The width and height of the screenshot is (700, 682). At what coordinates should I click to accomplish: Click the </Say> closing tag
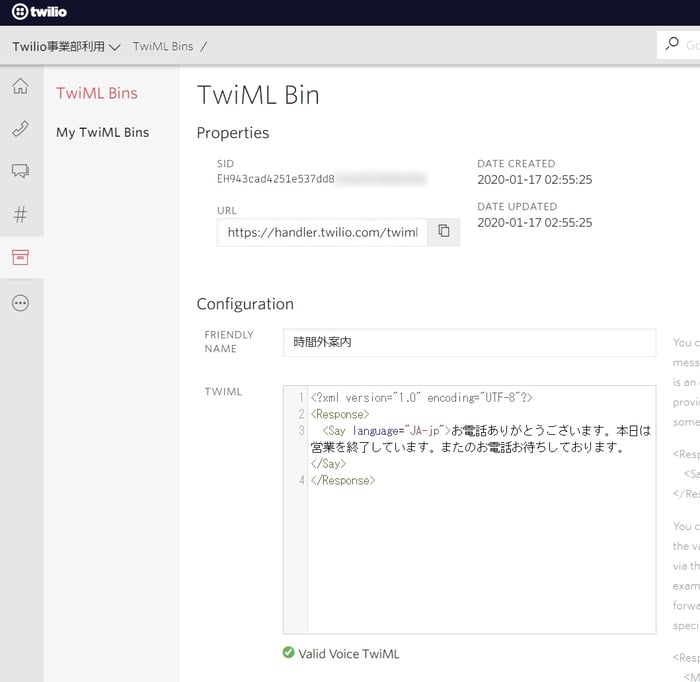click(329, 464)
